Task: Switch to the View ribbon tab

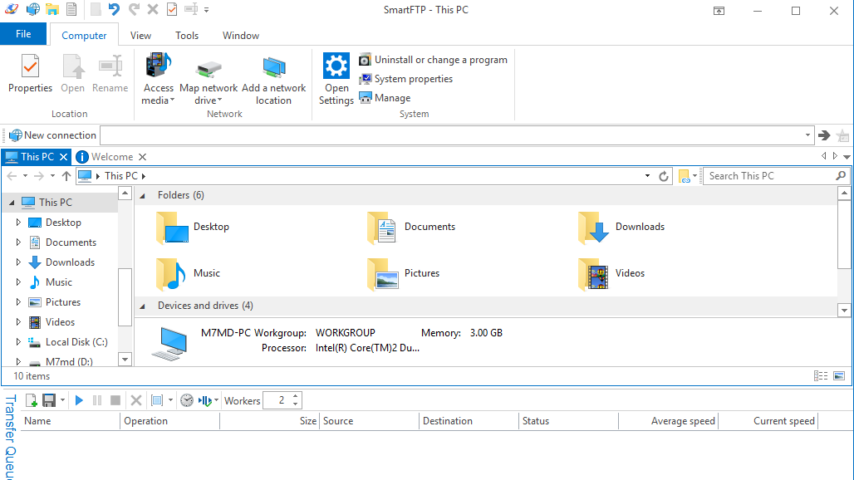Action: [x=141, y=35]
